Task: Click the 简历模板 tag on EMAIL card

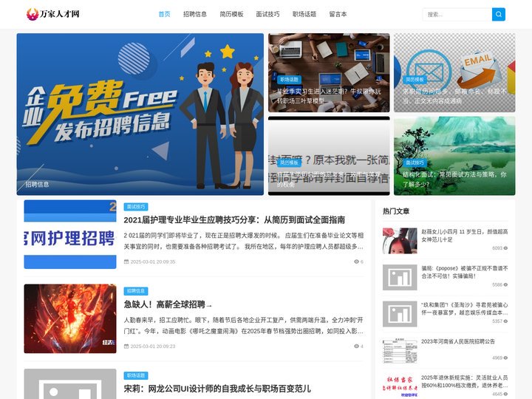Action: [415, 79]
